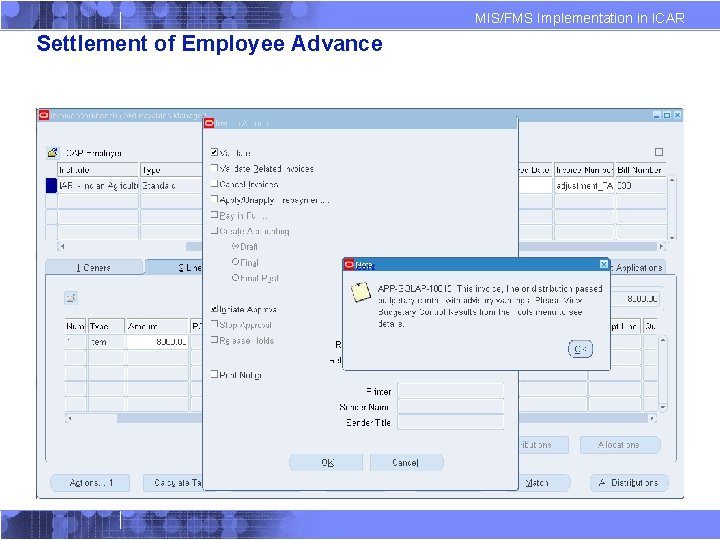720x540 pixels.
Task: Check the Stop Approval option
Action: click(x=214, y=325)
